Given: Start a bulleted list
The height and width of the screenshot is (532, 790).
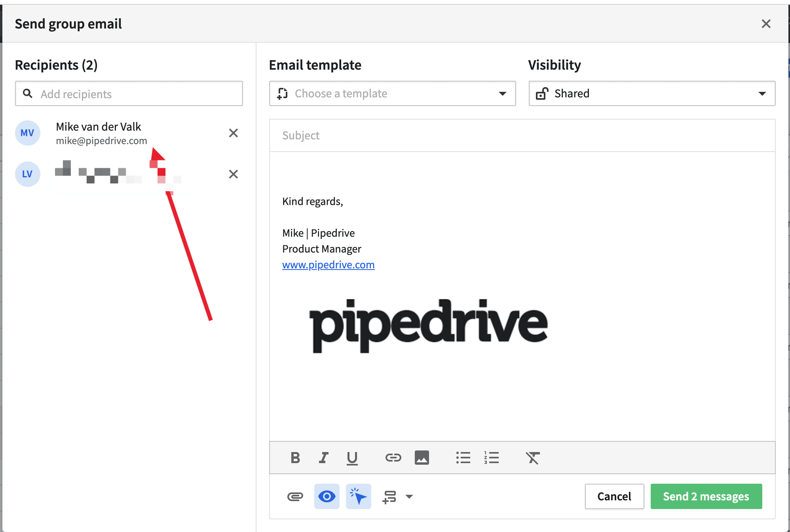Looking at the screenshot, I should click(463, 458).
